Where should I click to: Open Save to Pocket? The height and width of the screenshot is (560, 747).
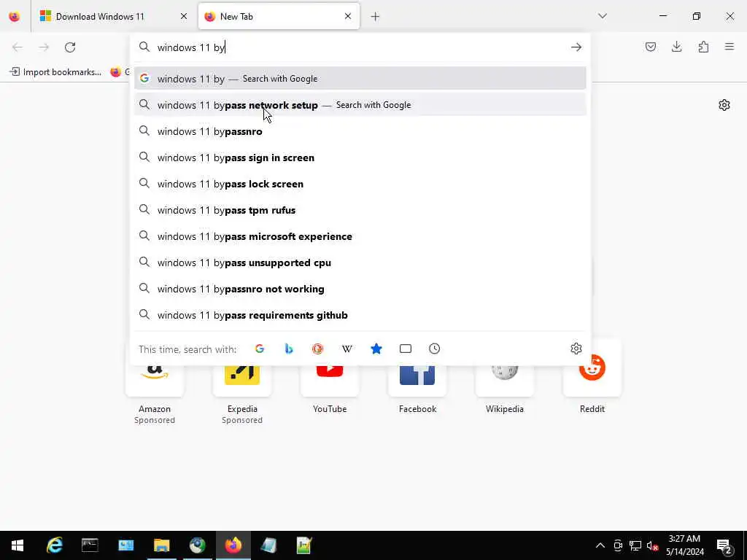tap(650, 47)
